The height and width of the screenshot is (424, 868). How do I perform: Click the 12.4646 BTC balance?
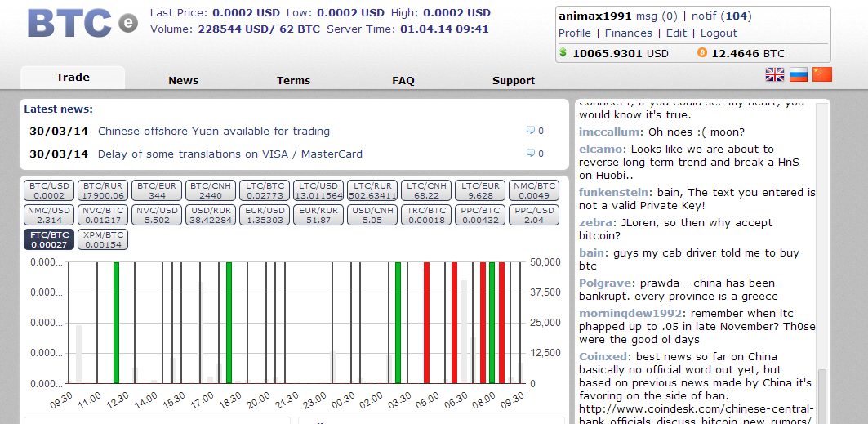748,54
